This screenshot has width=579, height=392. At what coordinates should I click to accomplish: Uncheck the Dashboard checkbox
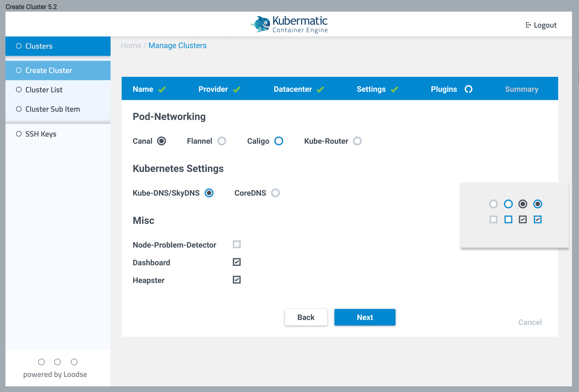pos(237,262)
